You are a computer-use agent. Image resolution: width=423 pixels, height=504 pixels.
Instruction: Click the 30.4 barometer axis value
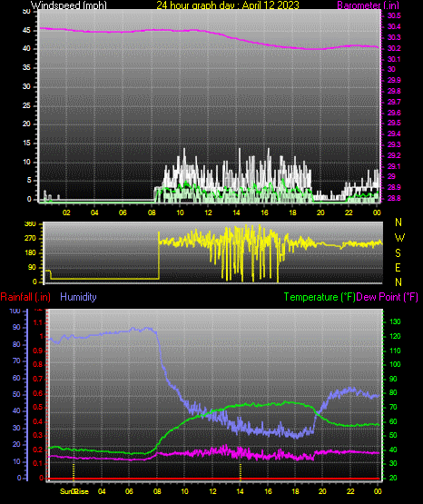(x=394, y=26)
